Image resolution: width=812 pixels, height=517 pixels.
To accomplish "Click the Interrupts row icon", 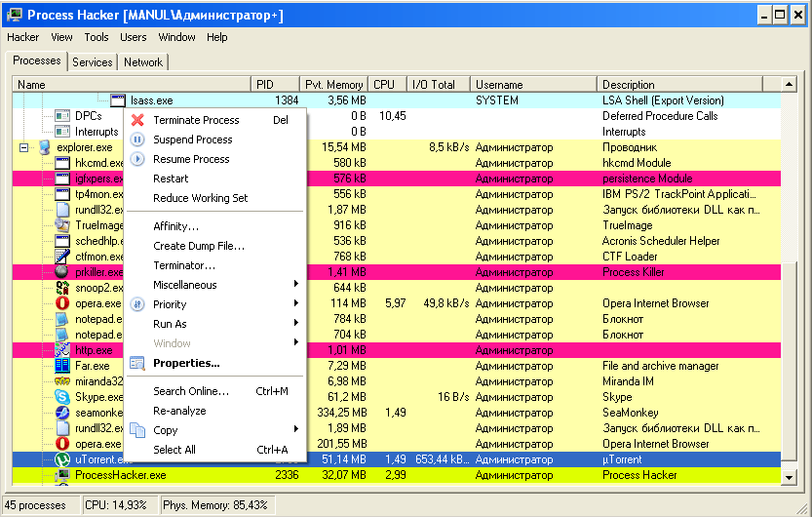I will click(x=62, y=132).
